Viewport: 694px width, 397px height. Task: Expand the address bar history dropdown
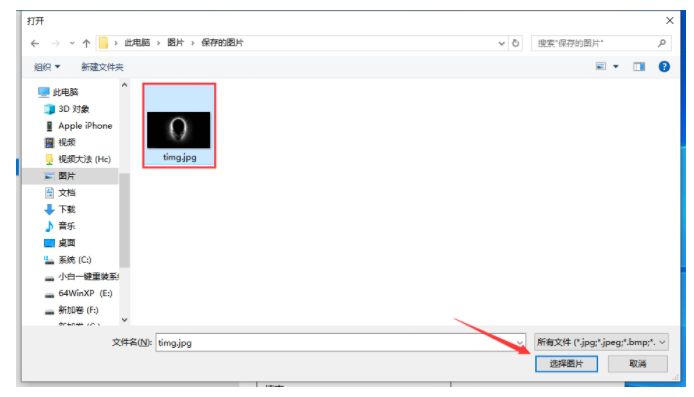501,43
